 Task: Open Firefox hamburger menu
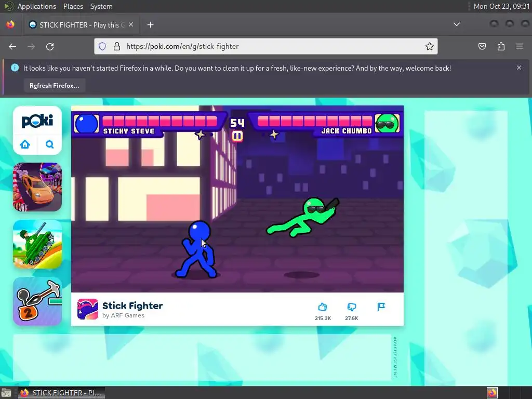pos(520,46)
